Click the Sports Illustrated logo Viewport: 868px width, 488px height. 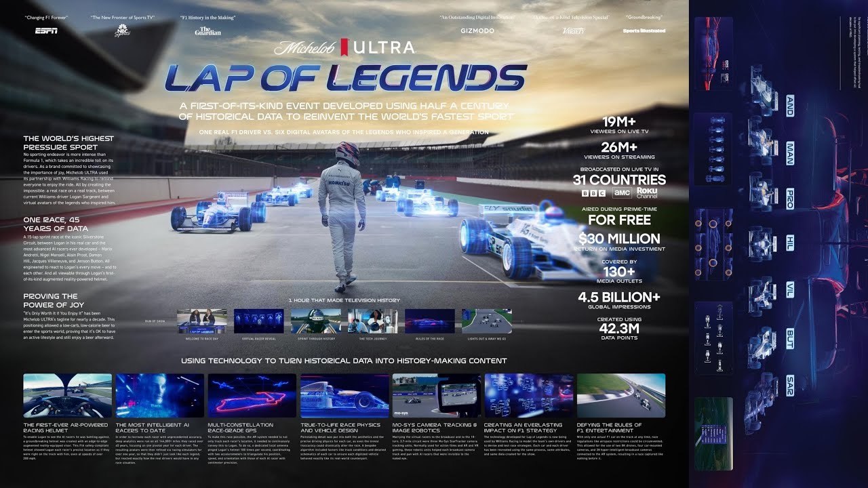coord(644,31)
